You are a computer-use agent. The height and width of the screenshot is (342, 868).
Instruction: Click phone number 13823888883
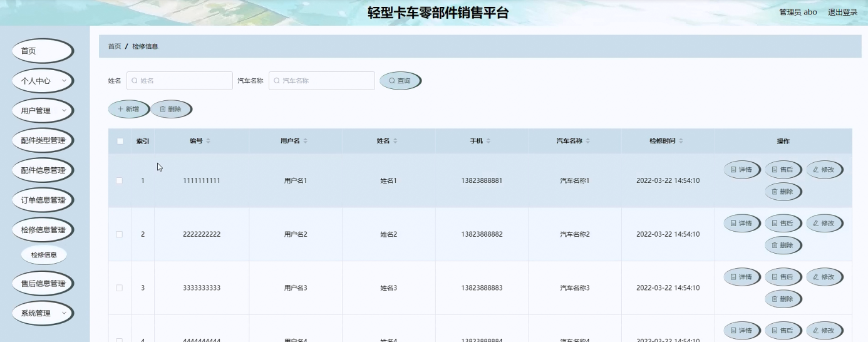482,288
